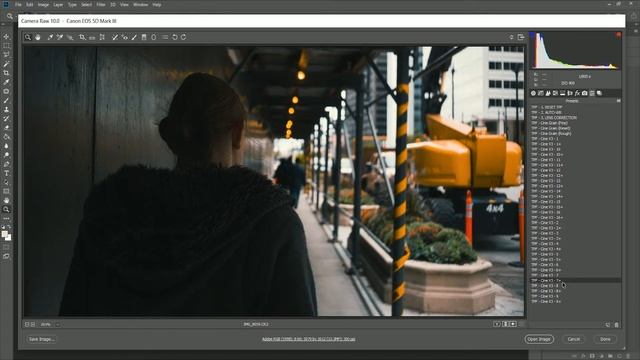Click the Done button
Viewport: 640px width, 360px height.
[605, 339]
